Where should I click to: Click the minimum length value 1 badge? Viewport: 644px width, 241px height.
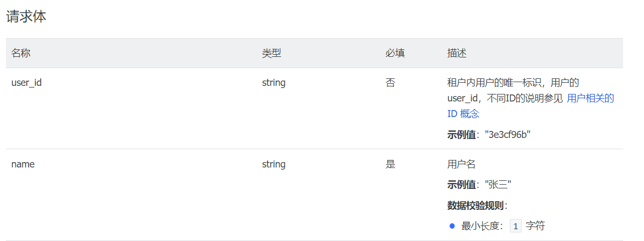[515, 226]
